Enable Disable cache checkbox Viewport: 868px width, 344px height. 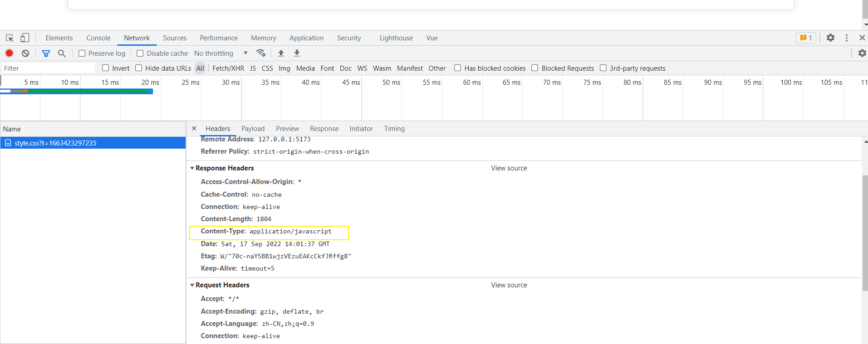[x=140, y=53]
